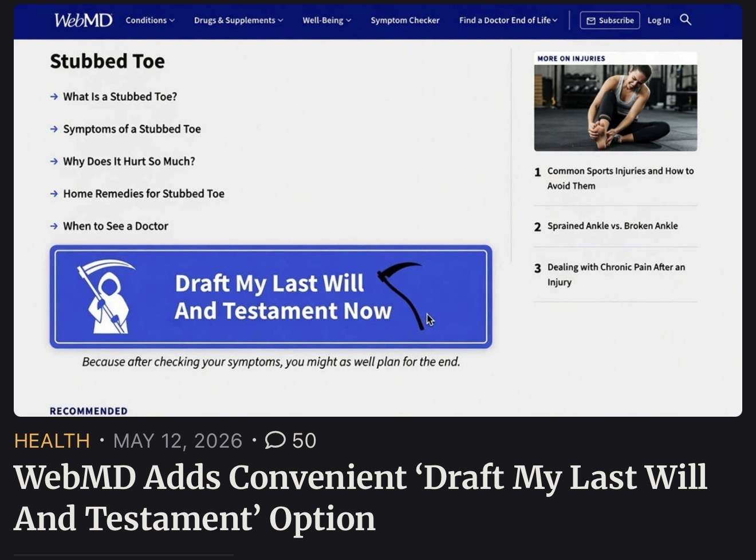Click arrow beside Symptoms of a Stubbed Toe
Screen dimensions: 756x560
54,129
